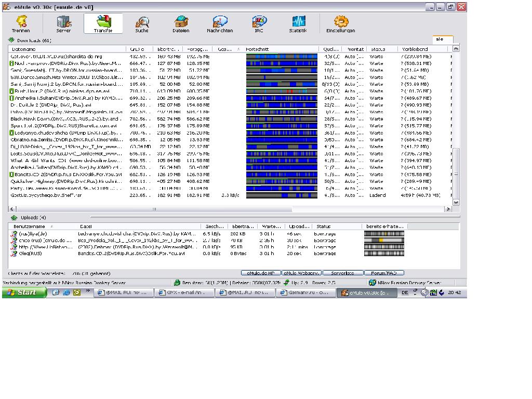
Task: Click preview icon of Ledyanye.chudovishcha download
Action: [12, 133]
